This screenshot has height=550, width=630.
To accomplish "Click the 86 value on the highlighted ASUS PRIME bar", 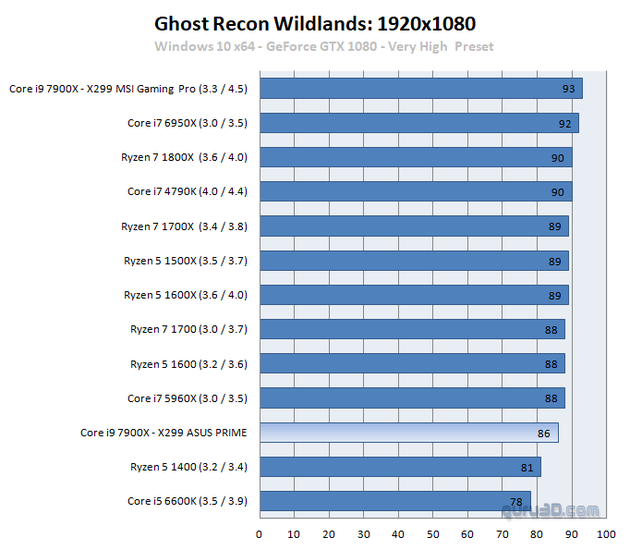I will pyautogui.click(x=544, y=433).
